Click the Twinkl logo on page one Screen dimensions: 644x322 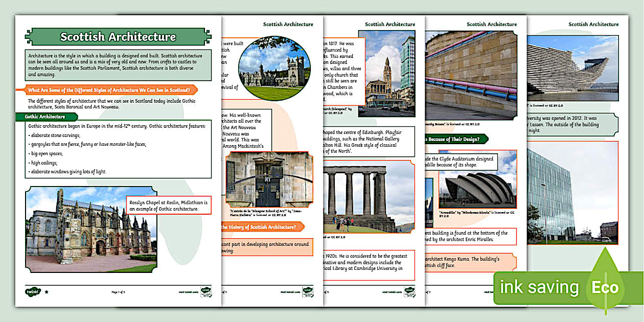pyautogui.click(x=33, y=292)
